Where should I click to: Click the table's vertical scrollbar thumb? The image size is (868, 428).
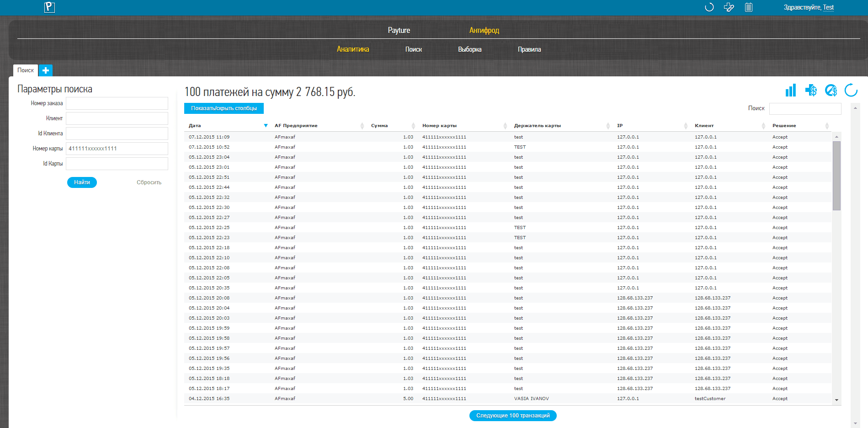[x=836, y=176]
